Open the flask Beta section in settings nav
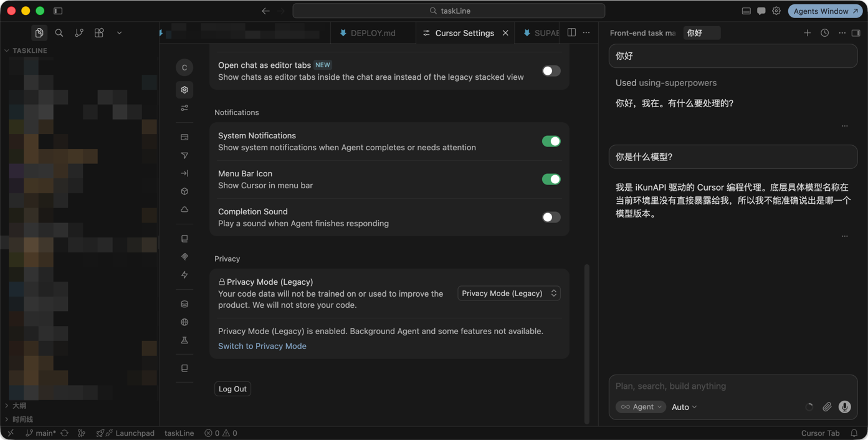The width and height of the screenshot is (868, 440). pyautogui.click(x=184, y=340)
